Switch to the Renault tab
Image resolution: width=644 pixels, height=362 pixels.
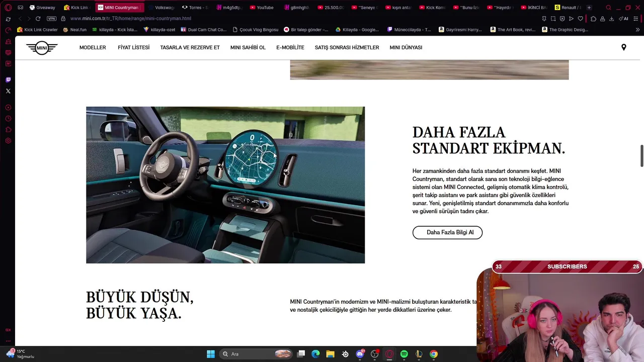click(568, 8)
